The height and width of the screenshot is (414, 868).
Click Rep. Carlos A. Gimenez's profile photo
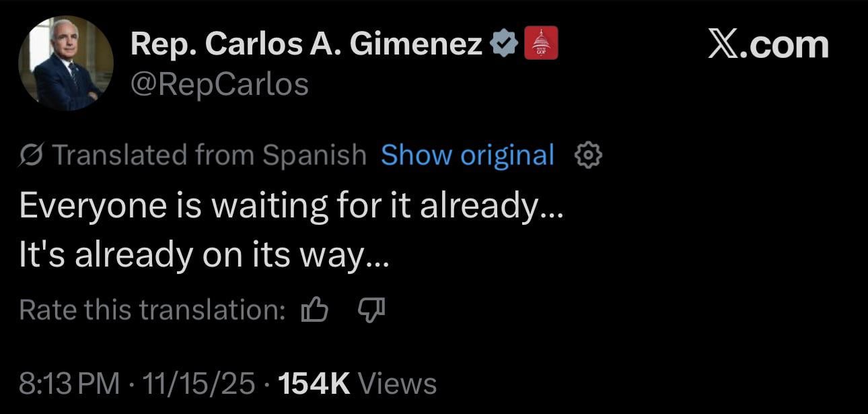click(66, 63)
